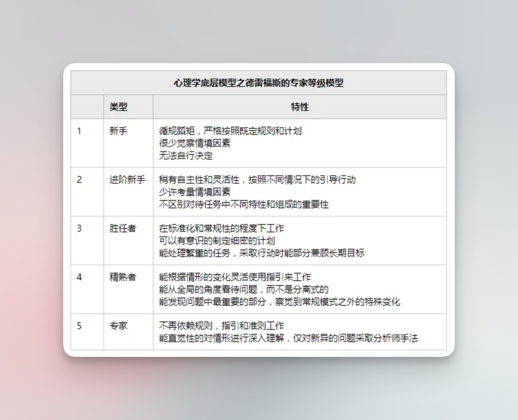This screenshot has width=518, height=420.
Task: Select row number 3 cell
Action: coord(79,229)
